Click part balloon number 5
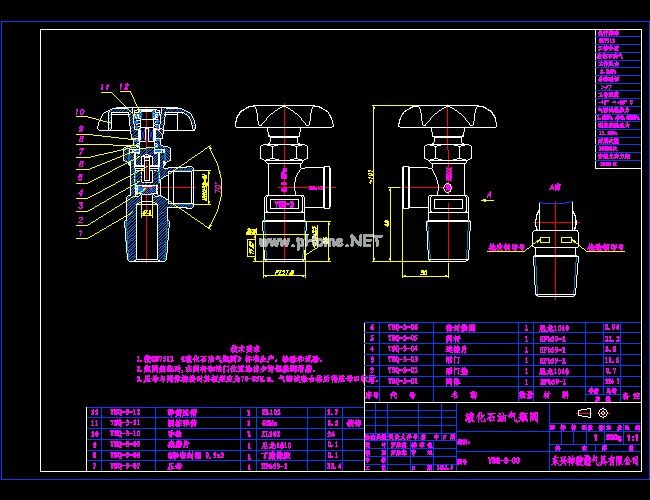This screenshot has height=500, width=650. coord(80,178)
